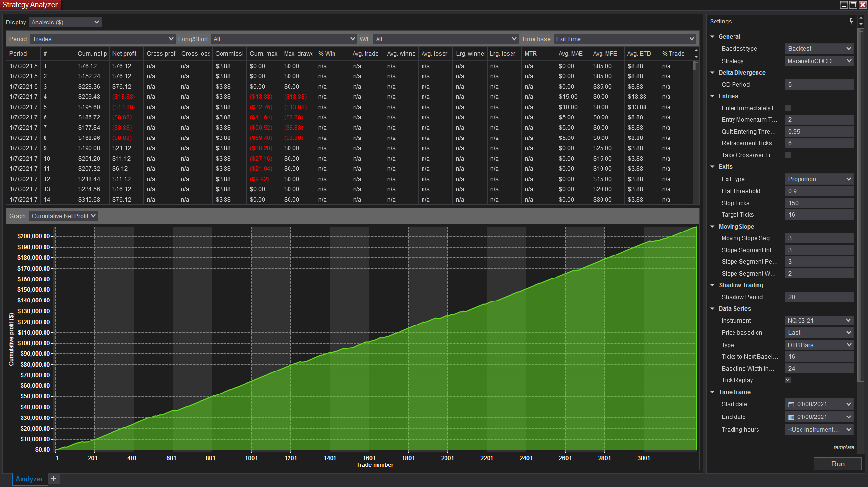Edit the Entry Momentum value field
The image size is (868, 487).
pos(819,120)
